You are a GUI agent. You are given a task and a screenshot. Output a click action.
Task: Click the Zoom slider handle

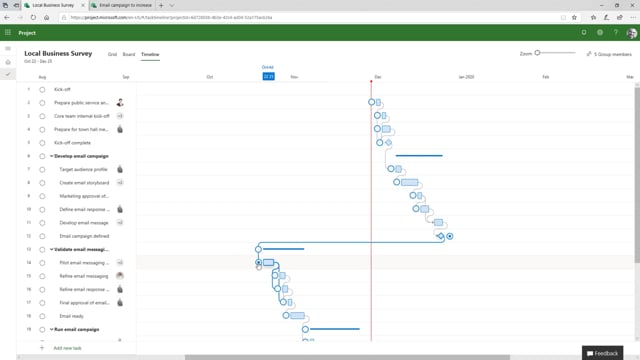[538, 53]
